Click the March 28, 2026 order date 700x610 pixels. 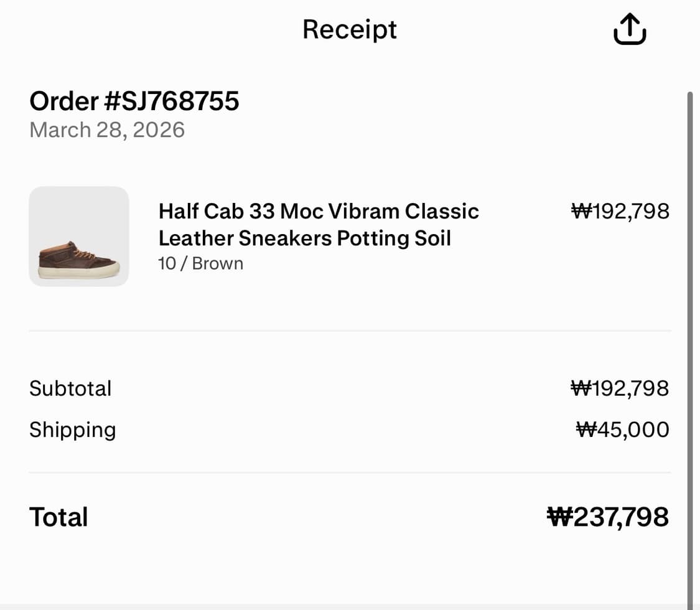click(107, 129)
